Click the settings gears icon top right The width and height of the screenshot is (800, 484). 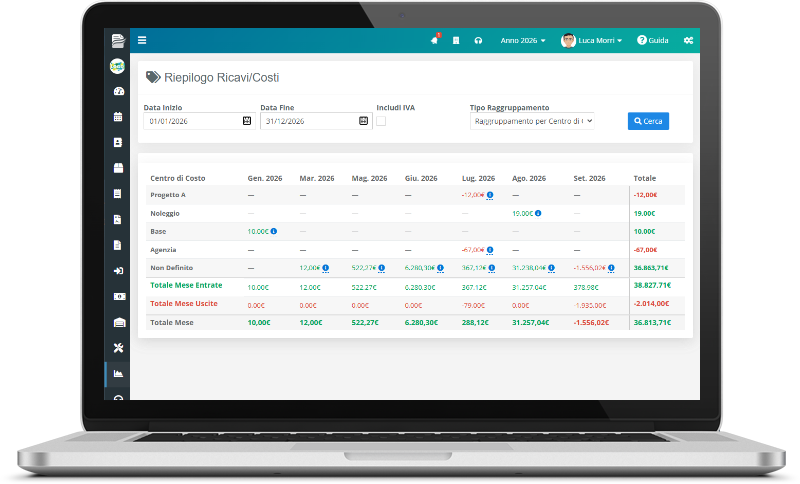[x=688, y=40]
